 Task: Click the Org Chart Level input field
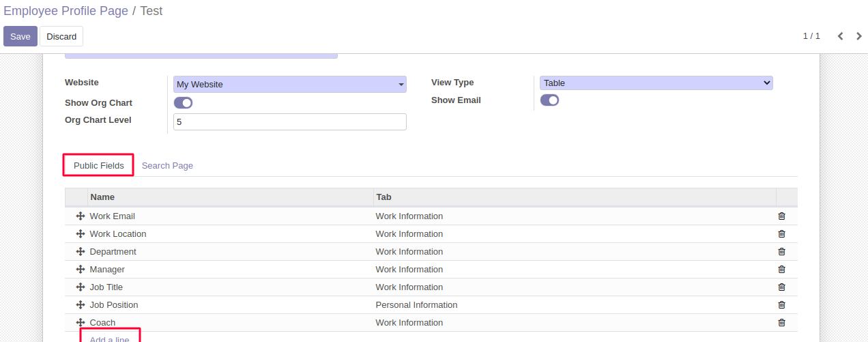tap(289, 122)
